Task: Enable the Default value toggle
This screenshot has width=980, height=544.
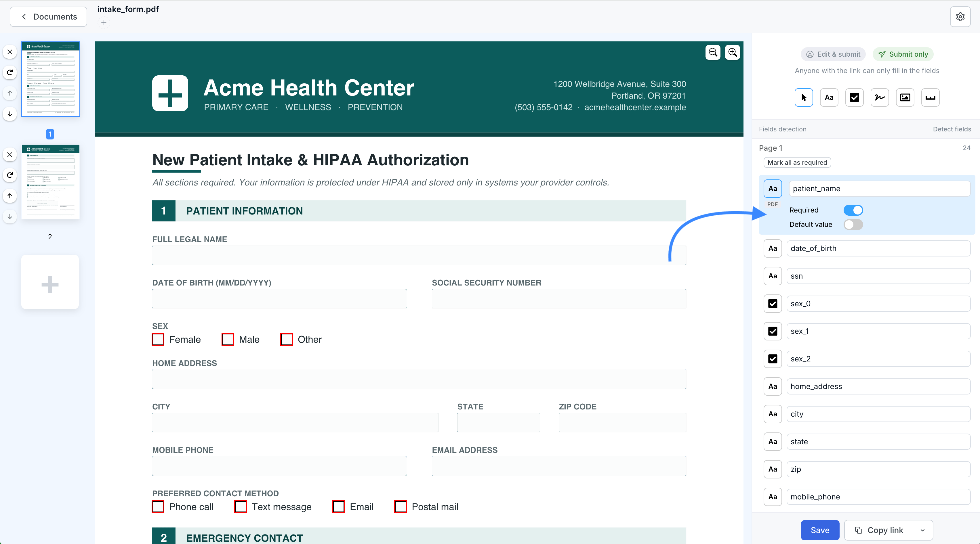Action: (853, 224)
